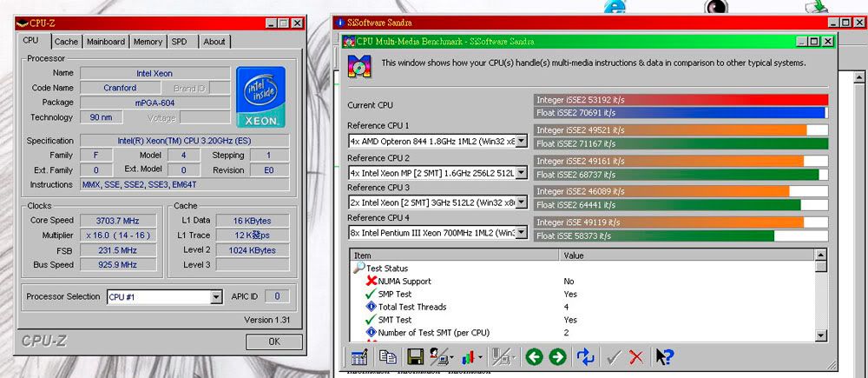Click the Bus Speed 925.9 MHz field

coord(118,265)
